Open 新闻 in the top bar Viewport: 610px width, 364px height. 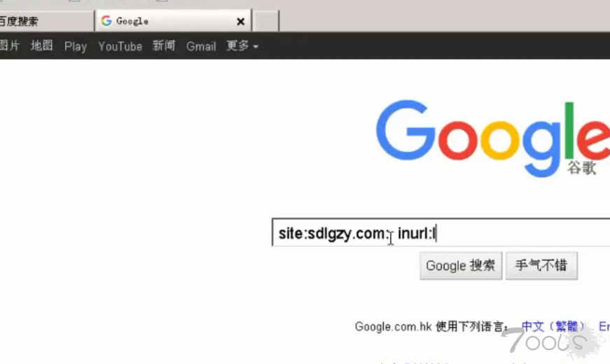[164, 46]
